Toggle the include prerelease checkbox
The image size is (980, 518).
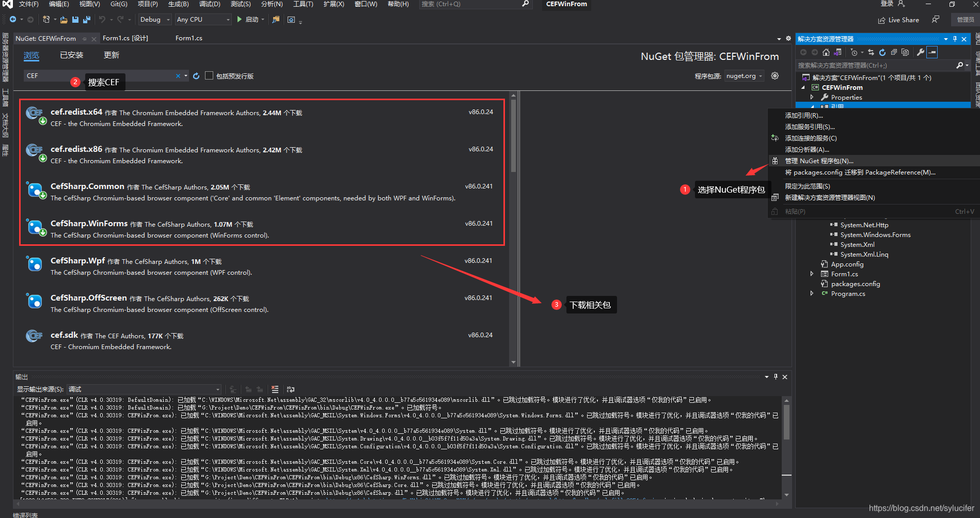(x=209, y=75)
